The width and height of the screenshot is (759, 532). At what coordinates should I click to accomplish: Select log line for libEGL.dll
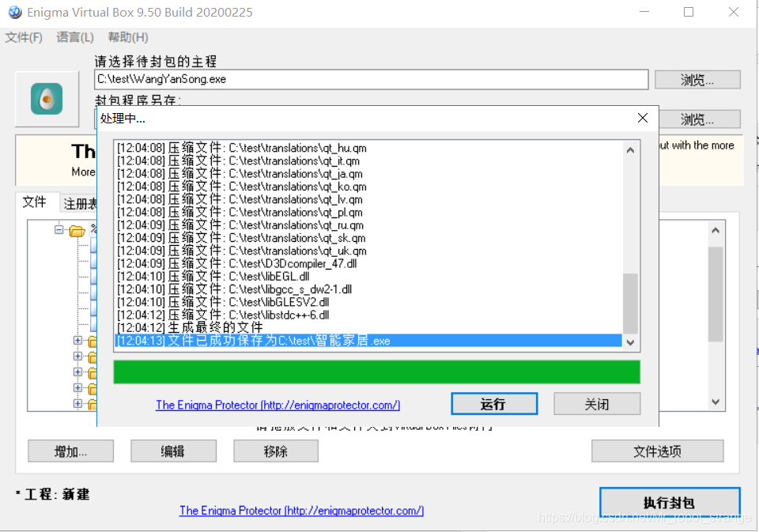[x=368, y=277]
